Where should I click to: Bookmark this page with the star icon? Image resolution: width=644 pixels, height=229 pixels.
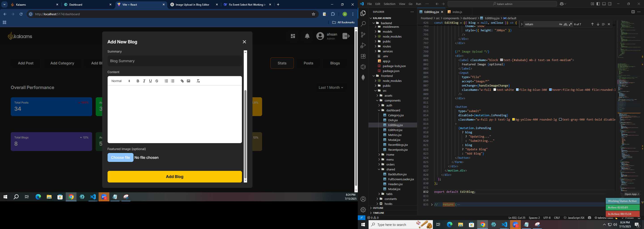click(x=314, y=14)
